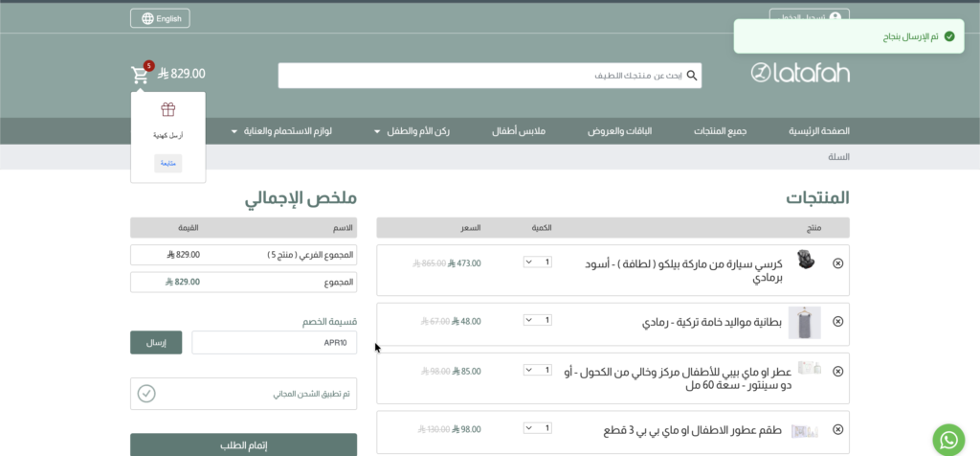Click إتمام الطلب checkout button
The image size is (980, 456).
coord(244,445)
